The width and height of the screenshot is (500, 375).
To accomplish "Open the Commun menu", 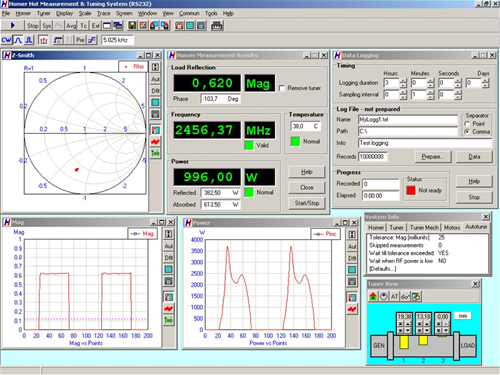I will (189, 13).
